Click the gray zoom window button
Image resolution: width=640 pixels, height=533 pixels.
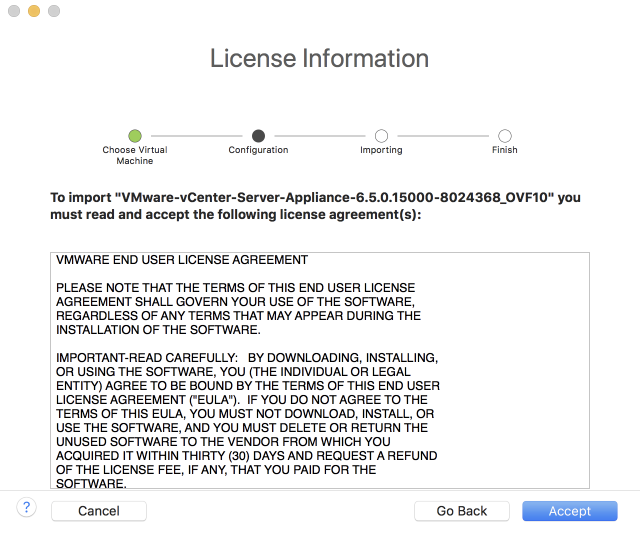pos(54,11)
